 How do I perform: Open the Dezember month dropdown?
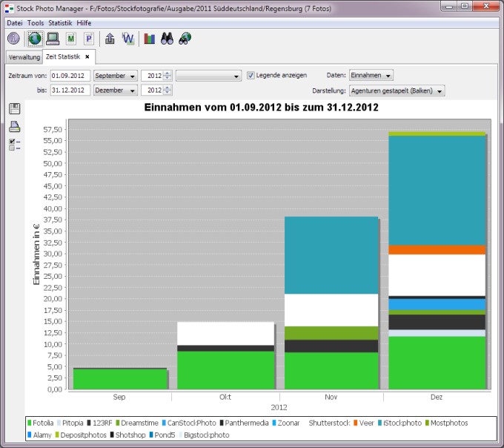coord(116,90)
